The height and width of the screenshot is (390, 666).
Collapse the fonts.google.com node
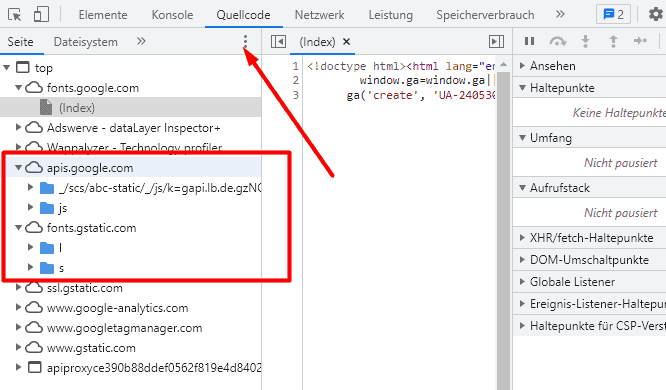coord(18,88)
